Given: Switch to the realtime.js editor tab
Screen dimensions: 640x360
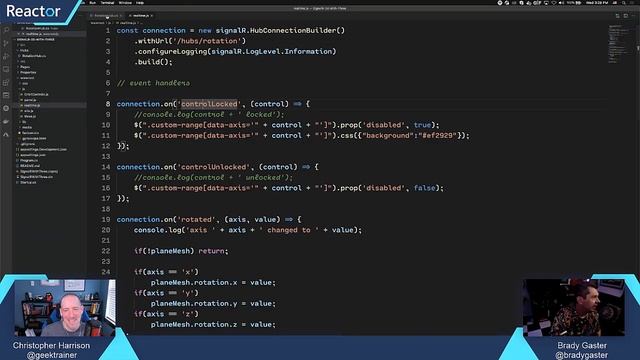Looking at the screenshot, I should click(x=141, y=16).
